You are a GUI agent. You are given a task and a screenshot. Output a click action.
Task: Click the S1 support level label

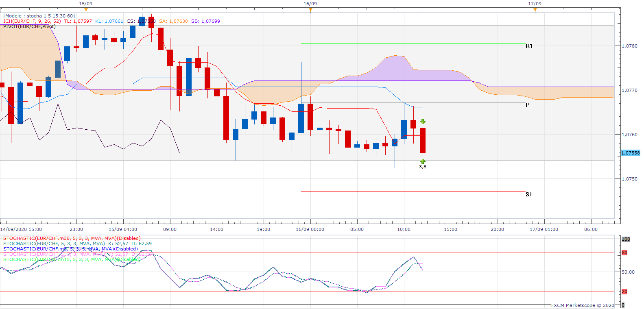[x=529, y=194]
